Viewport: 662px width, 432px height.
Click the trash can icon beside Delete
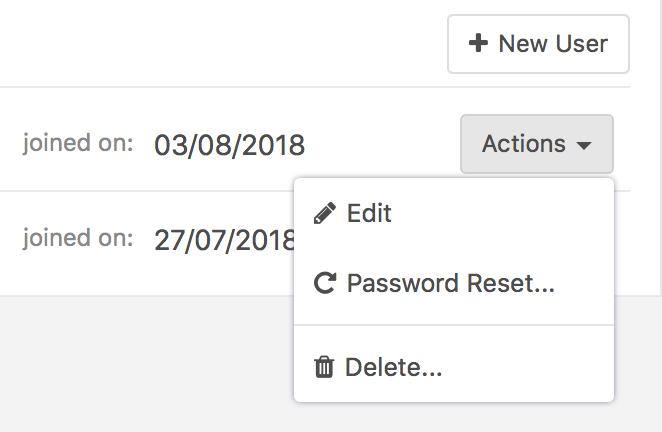(x=324, y=367)
